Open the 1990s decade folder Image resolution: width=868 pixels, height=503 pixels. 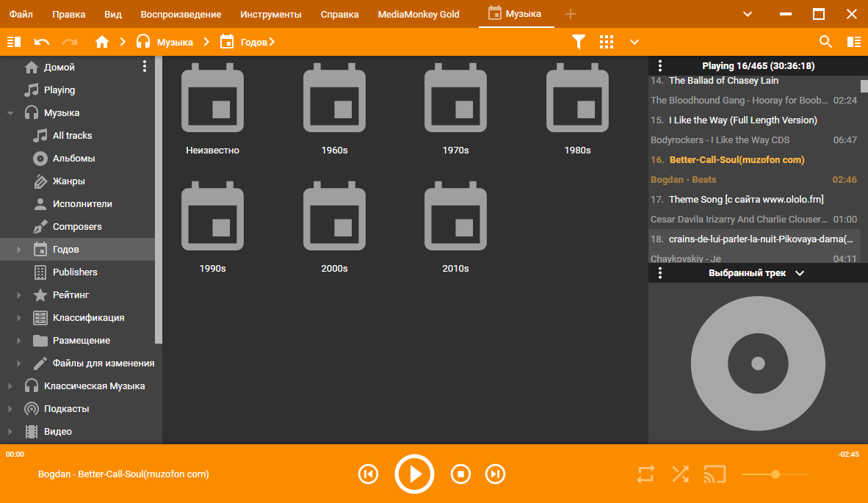[x=212, y=228]
